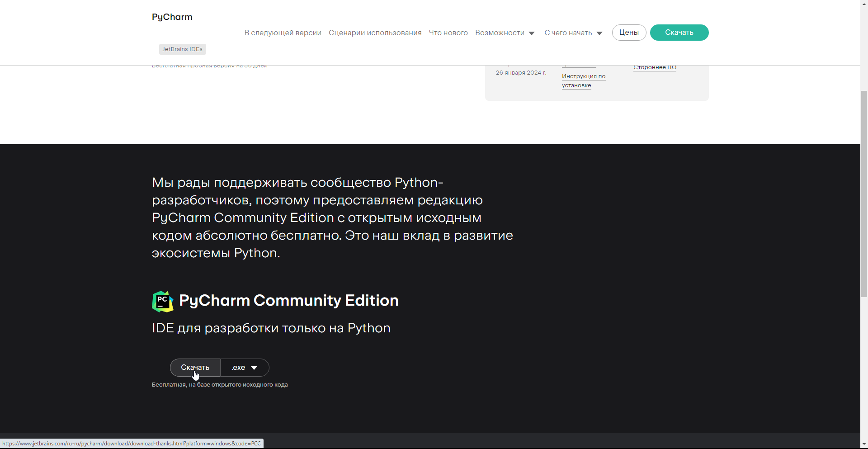Expand the "Возможности" dropdown menu
The width and height of the screenshot is (868, 449).
pyautogui.click(x=505, y=33)
